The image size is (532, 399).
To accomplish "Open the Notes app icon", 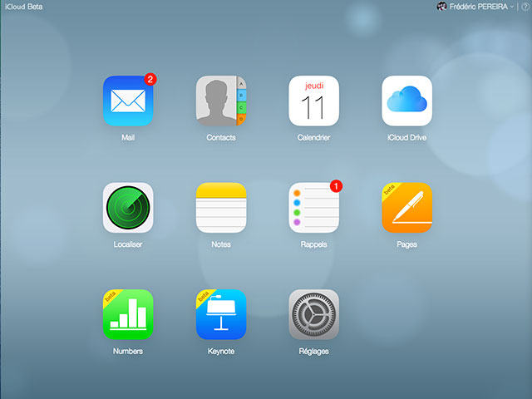I will tap(221, 208).
